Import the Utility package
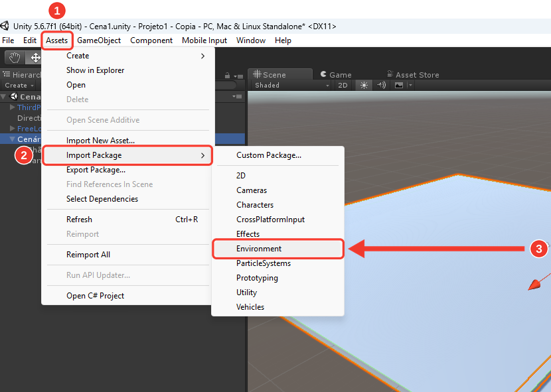Viewport: 551px width, 392px height. pos(277,293)
